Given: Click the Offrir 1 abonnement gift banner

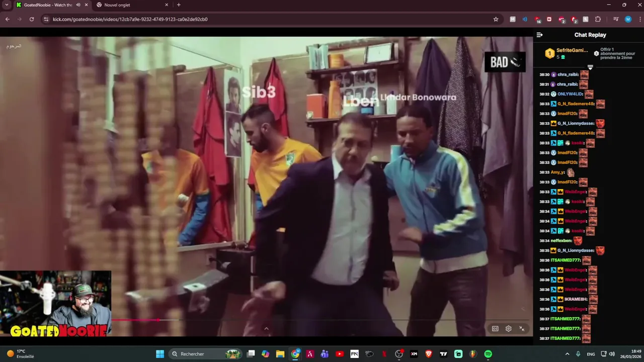Looking at the screenshot, I should (614, 53).
